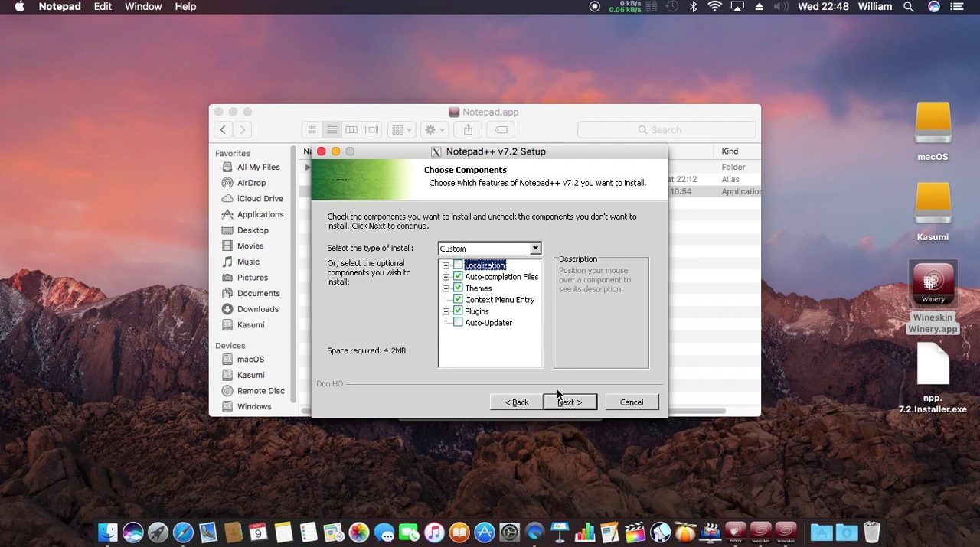980x547 pixels.
Task: Click the Next button in setup
Action: (570, 402)
